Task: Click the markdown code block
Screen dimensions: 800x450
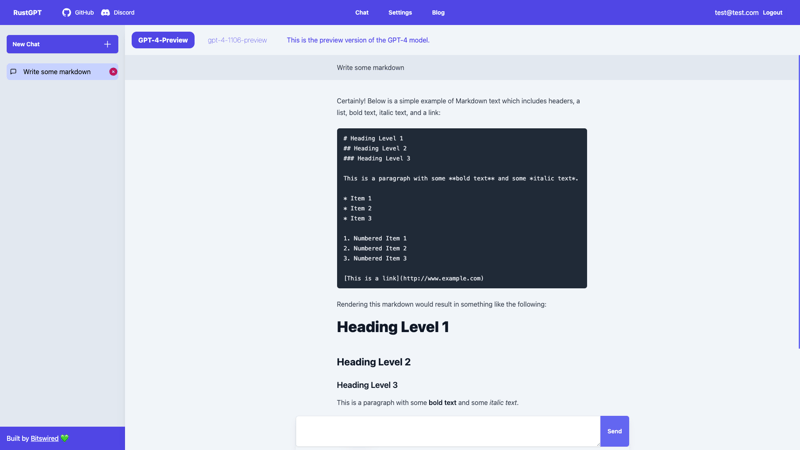Action: (x=462, y=208)
